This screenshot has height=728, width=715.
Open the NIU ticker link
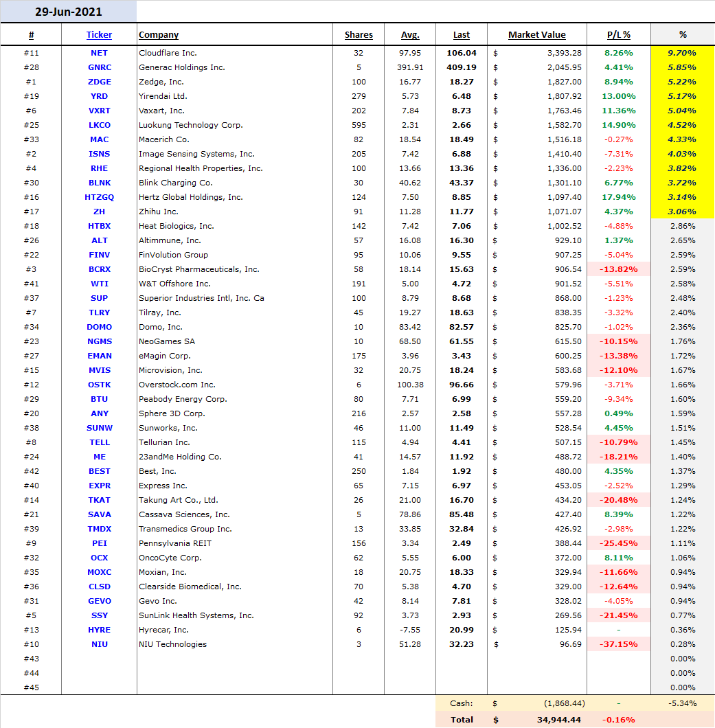coord(100,644)
